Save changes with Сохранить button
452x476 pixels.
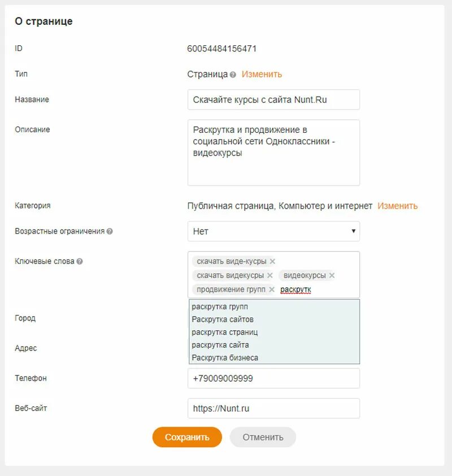(187, 437)
